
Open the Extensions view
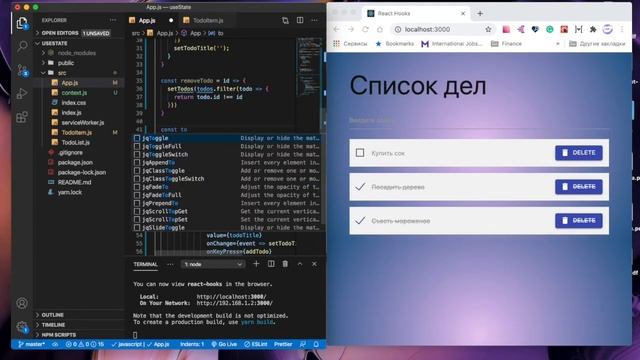[x=22, y=117]
